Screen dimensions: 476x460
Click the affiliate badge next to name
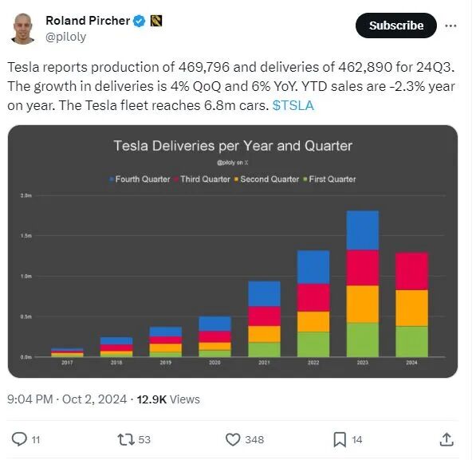(156, 21)
